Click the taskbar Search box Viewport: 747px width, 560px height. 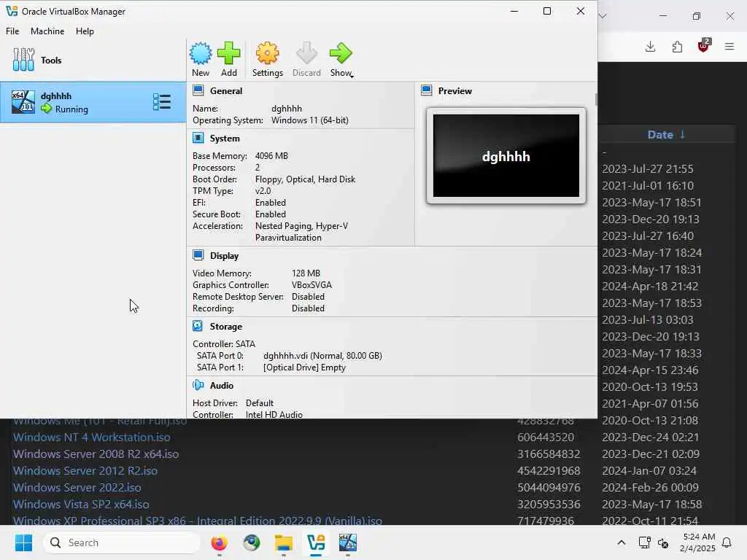122,542
